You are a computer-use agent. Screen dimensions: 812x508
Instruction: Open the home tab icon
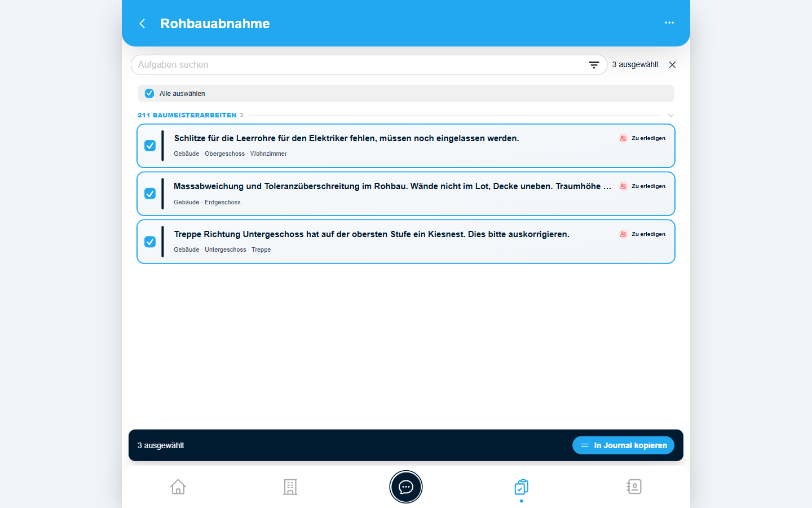click(178, 487)
